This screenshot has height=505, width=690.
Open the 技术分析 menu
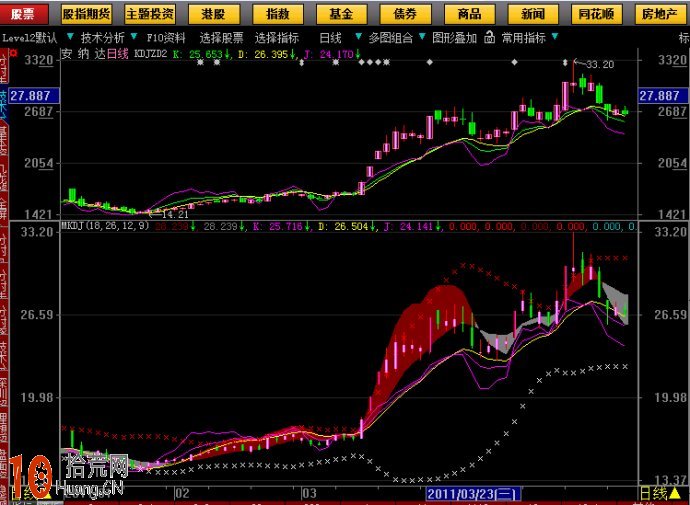103,38
